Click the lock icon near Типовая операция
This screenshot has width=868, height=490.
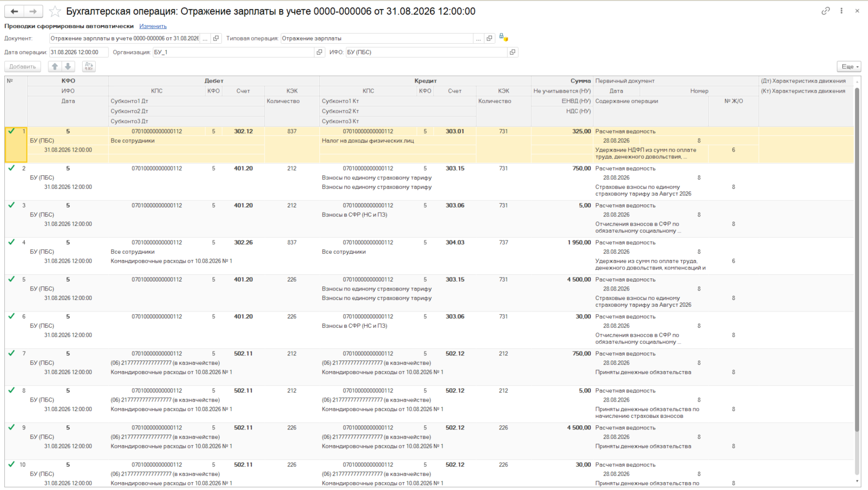(x=503, y=38)
